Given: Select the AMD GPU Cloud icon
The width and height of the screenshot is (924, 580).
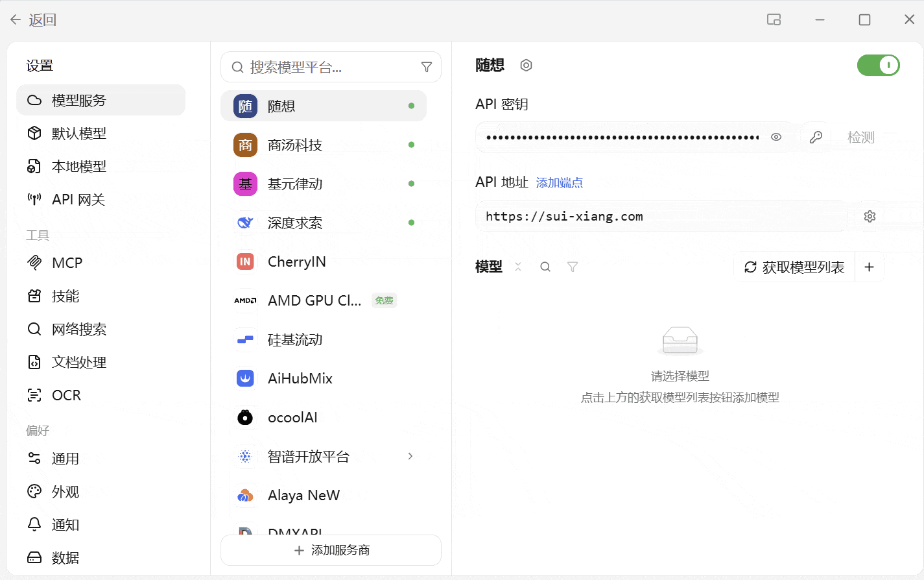Looking at the screenshot, I should [x=245, y=300].
